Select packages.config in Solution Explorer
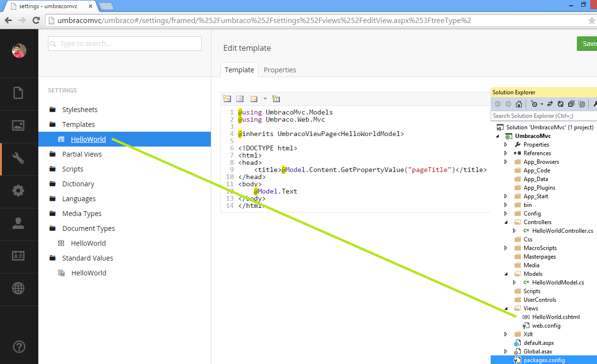Screen dimensions: 597x364 pos(546,360)
